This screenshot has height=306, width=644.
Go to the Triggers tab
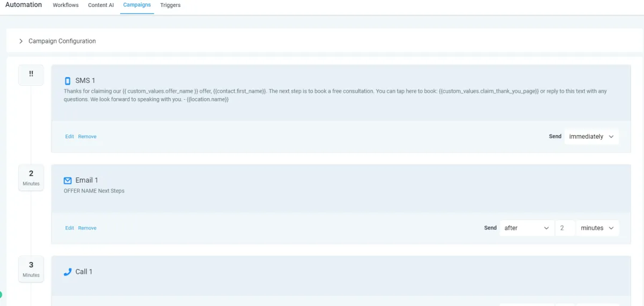(170, 5)
